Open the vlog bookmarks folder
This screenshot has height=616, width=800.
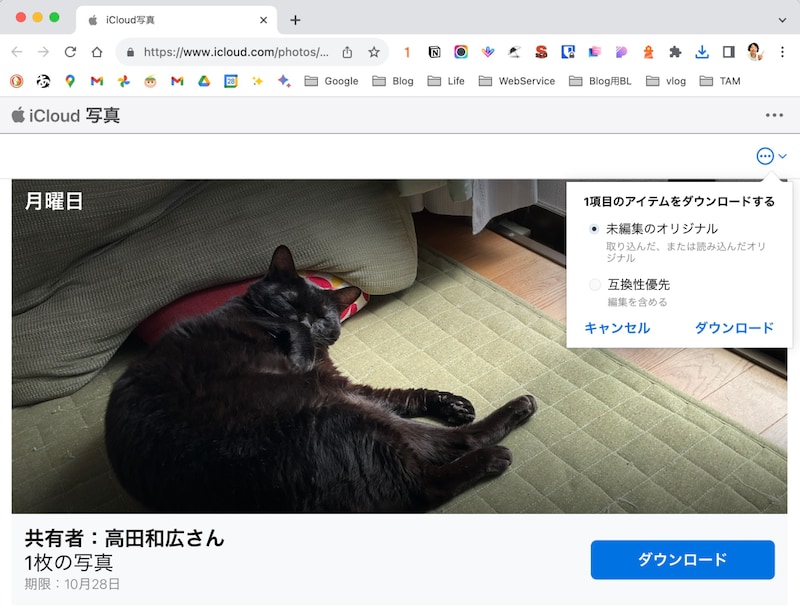666,81
